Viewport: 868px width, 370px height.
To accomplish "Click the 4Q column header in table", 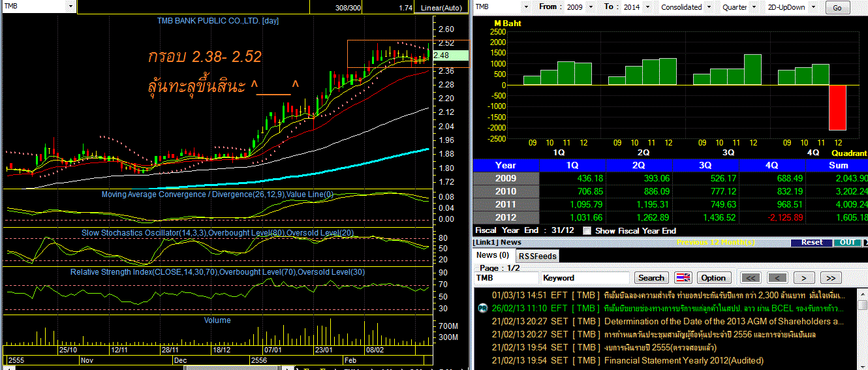I will pyautogui.click(x=772, y=165).
